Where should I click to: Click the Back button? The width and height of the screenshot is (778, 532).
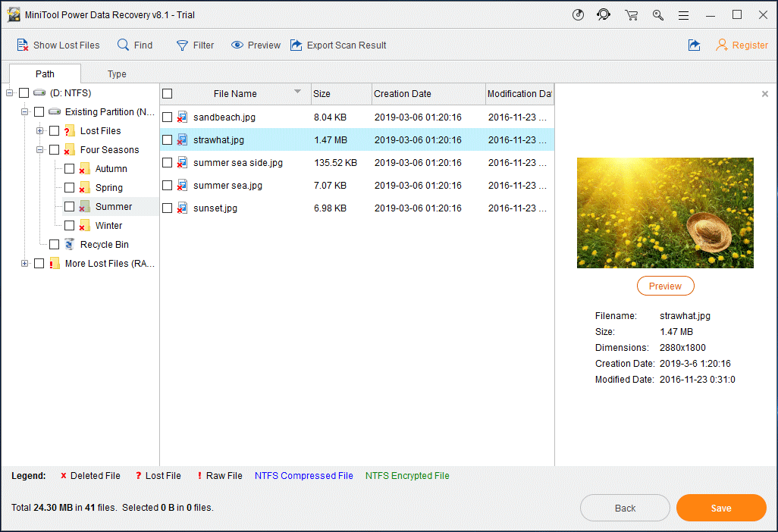625,508
